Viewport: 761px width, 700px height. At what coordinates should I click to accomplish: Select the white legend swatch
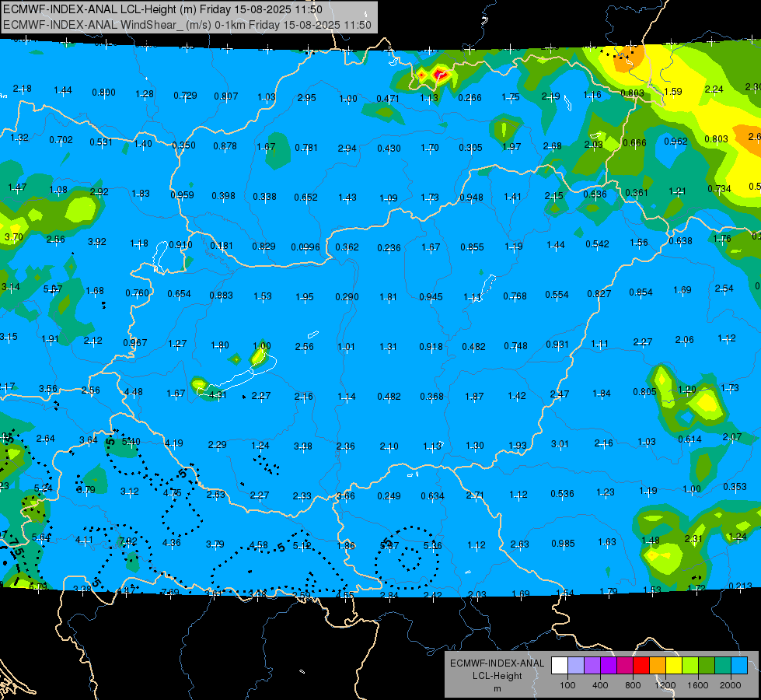coord(559,666)
